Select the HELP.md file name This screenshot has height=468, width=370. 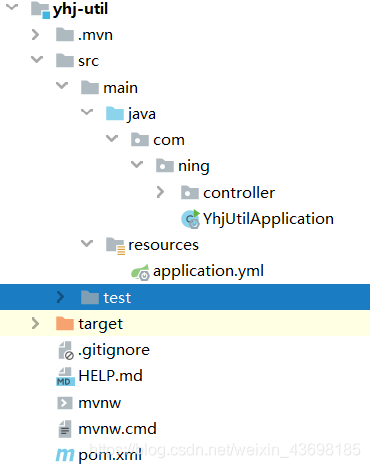(110, 376)
